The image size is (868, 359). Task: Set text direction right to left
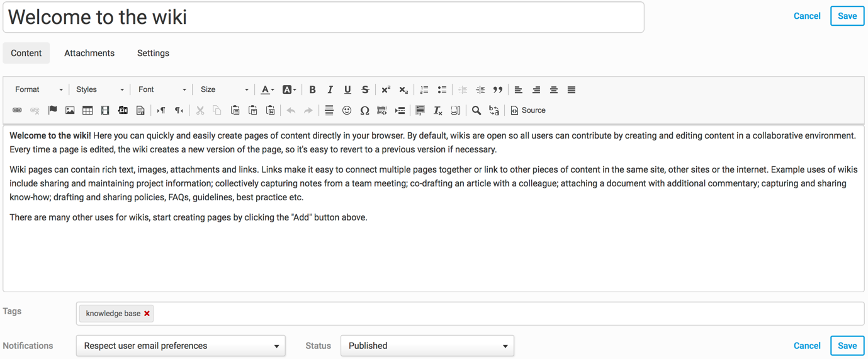pyautogui.click(x=179, y=110)
